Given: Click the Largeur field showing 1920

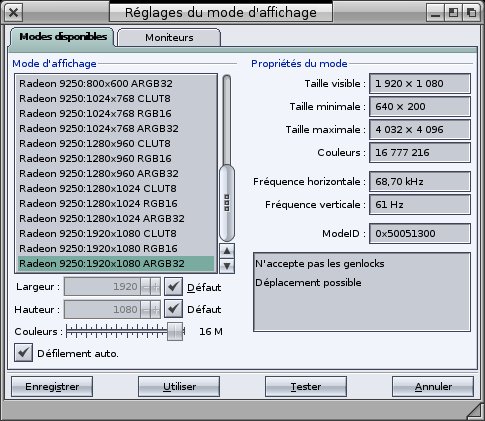Looking at the screenshot, I should tap(103, 287).
